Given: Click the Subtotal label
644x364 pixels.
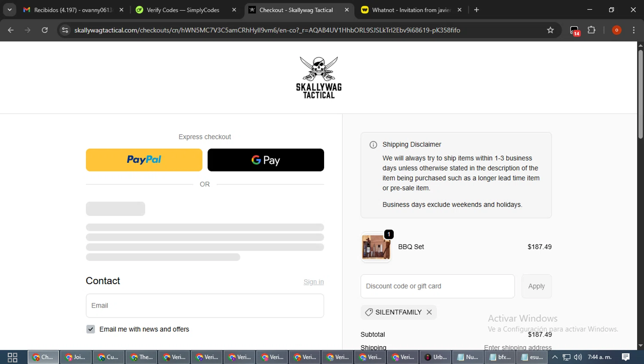Looking at the screenshot, I should 373,335.
